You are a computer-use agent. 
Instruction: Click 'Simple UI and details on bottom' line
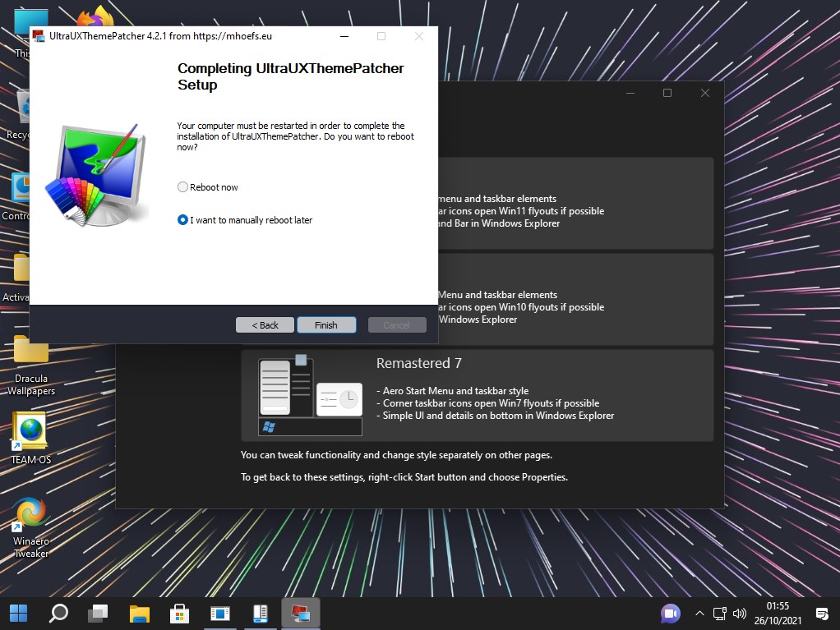(496, 416)
